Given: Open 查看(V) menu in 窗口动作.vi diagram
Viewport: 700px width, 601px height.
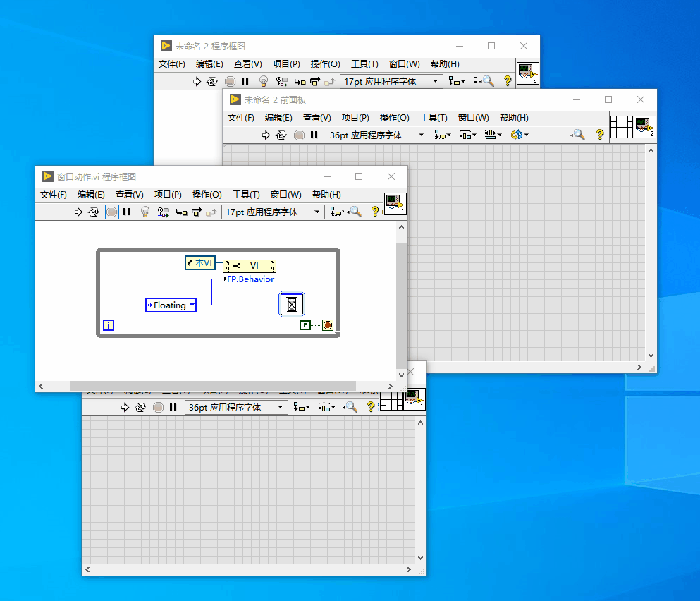Looking at the screenshot, I should [130, 195].
